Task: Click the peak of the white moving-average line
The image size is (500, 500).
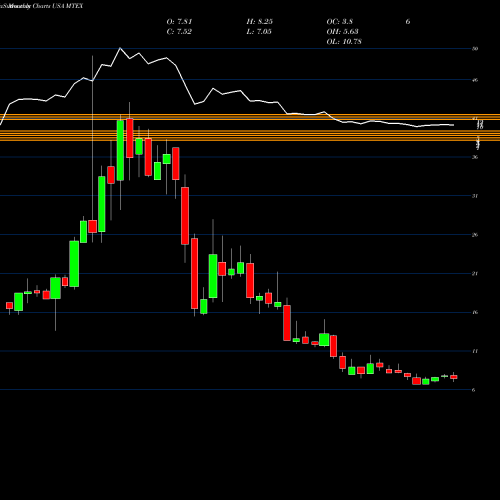Action: coord(120,48)
